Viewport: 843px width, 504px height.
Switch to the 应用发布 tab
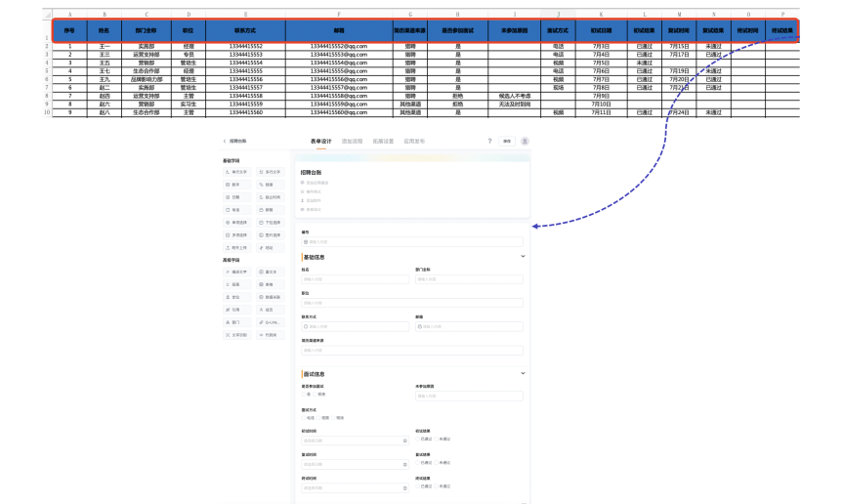414,142
